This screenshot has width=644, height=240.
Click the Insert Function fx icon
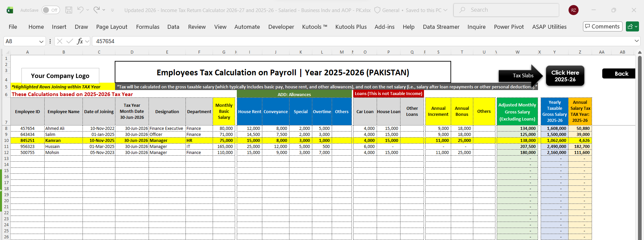click(x=80, y=41)
